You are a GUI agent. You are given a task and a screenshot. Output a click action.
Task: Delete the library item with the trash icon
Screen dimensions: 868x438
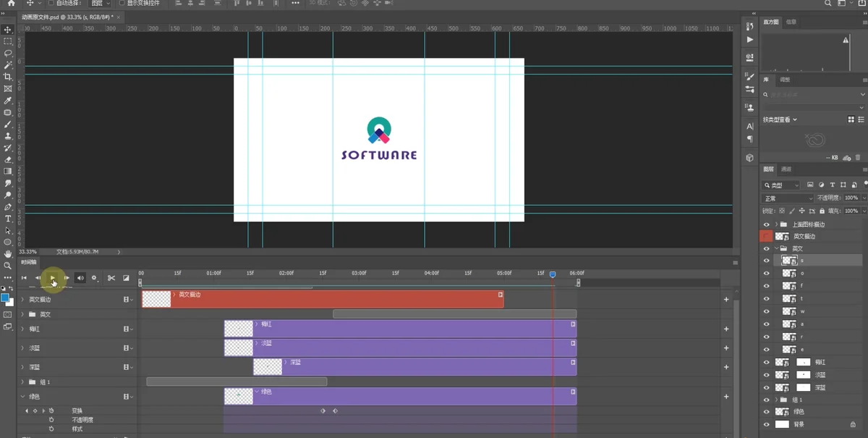tap(859, 157)
